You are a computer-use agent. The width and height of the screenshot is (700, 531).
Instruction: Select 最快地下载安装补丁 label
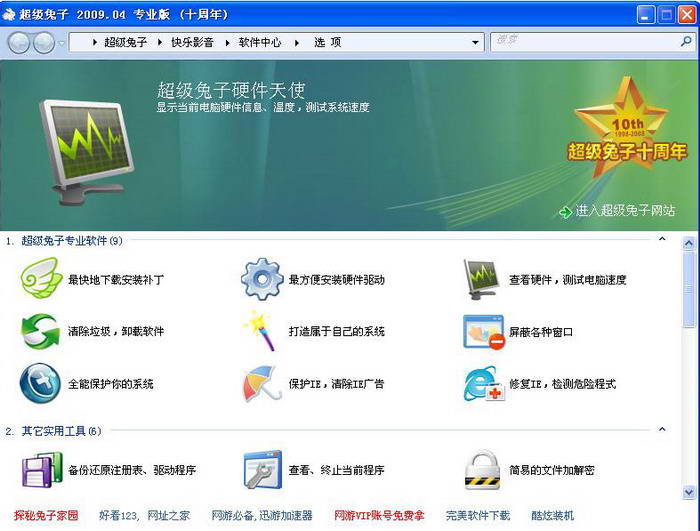coord(116,280)
